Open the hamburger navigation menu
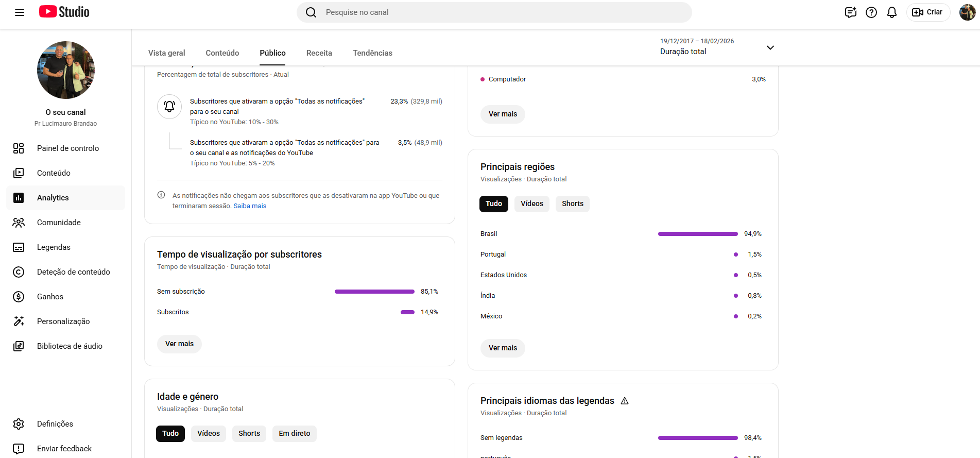The image size is (980, 458). click(20, 12)
